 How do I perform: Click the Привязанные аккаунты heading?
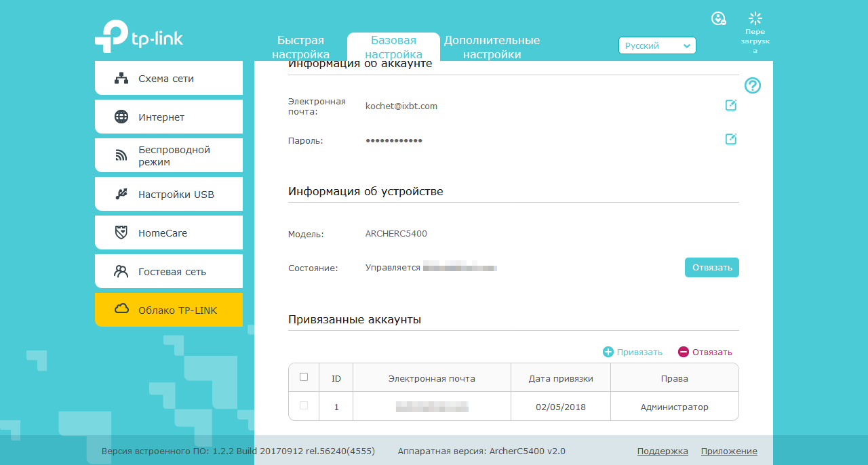pos(355,319)
